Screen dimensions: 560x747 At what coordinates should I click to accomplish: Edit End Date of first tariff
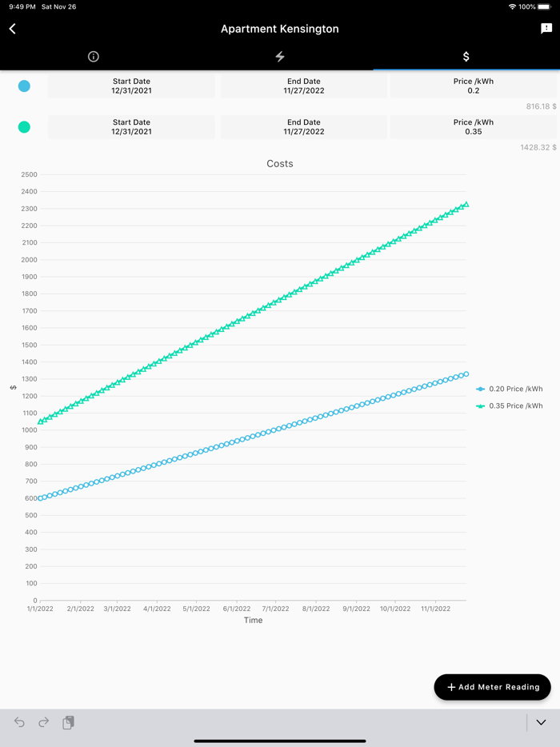coord(304,86)
